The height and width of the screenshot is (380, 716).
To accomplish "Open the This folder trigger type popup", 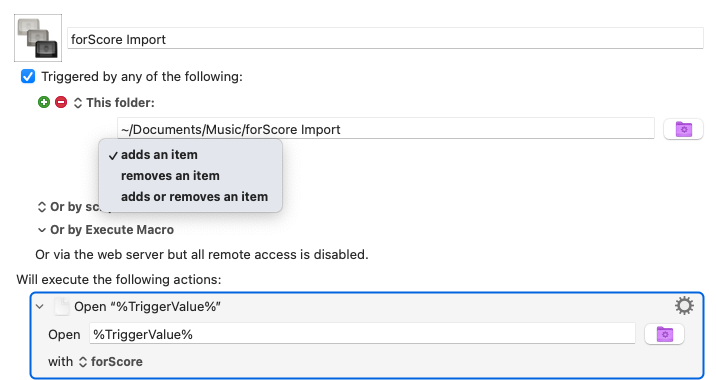I will click(x=114, y=103).
